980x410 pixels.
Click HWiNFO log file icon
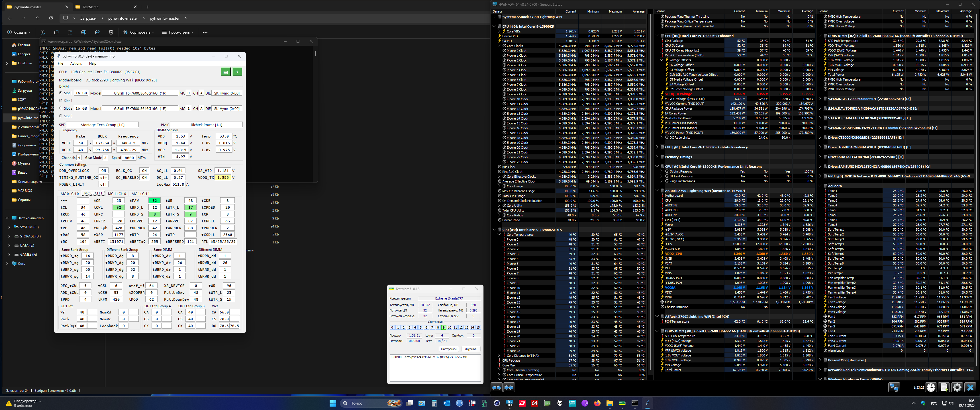coord(944,387)
